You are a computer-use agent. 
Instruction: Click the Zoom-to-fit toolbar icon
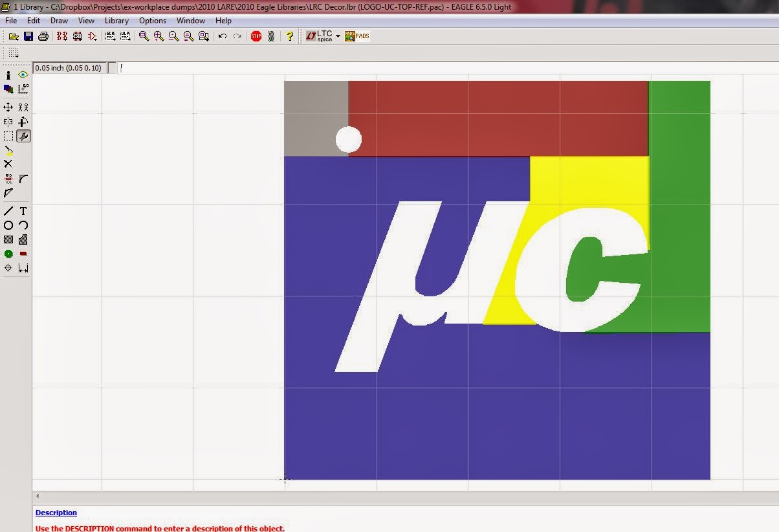tap(143, 36)
